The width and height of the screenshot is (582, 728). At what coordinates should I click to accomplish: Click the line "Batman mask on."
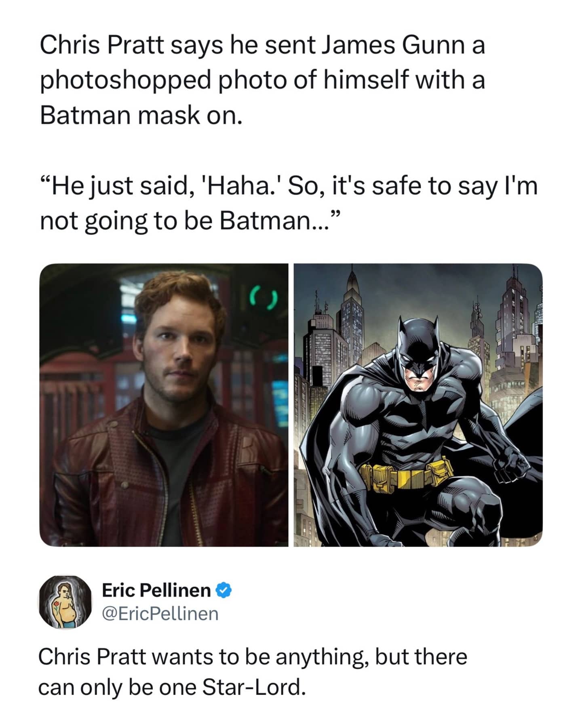click(141, 115)
